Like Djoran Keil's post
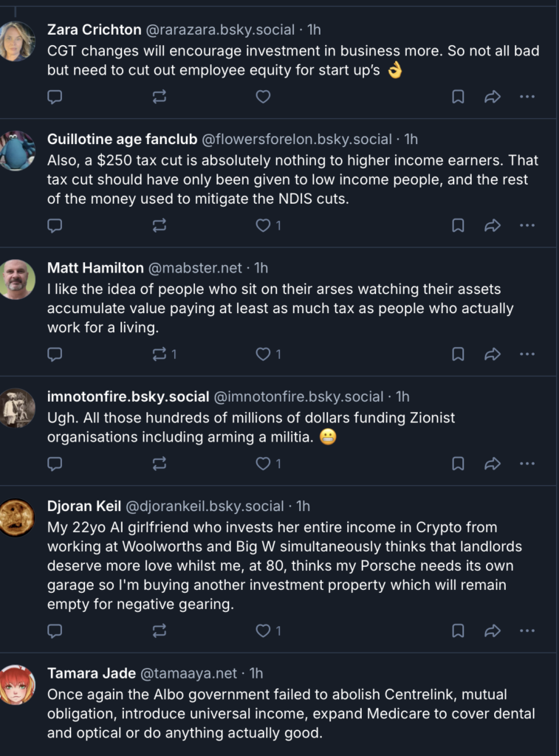This screenshot has width=559, height=756. click(268, 630)
